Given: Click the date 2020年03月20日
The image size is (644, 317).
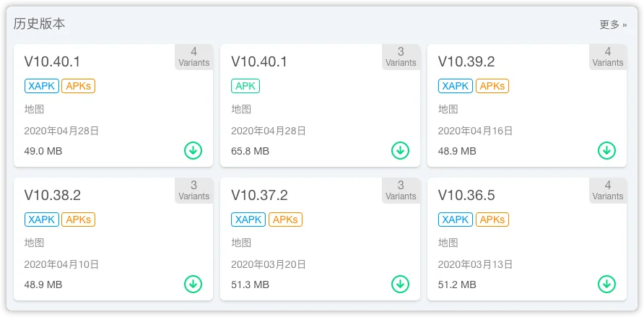Looking at the screenshot, I should click(x=269, y=264).
